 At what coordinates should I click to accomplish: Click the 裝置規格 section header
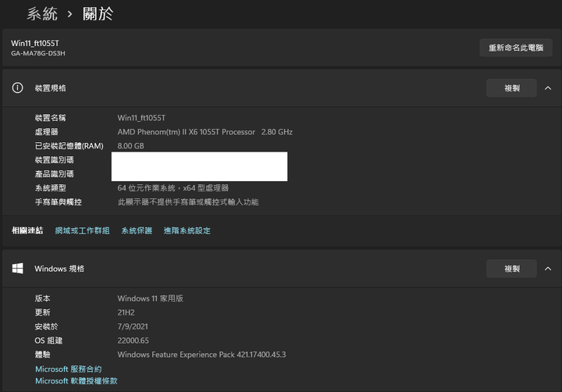coord(282,88)
